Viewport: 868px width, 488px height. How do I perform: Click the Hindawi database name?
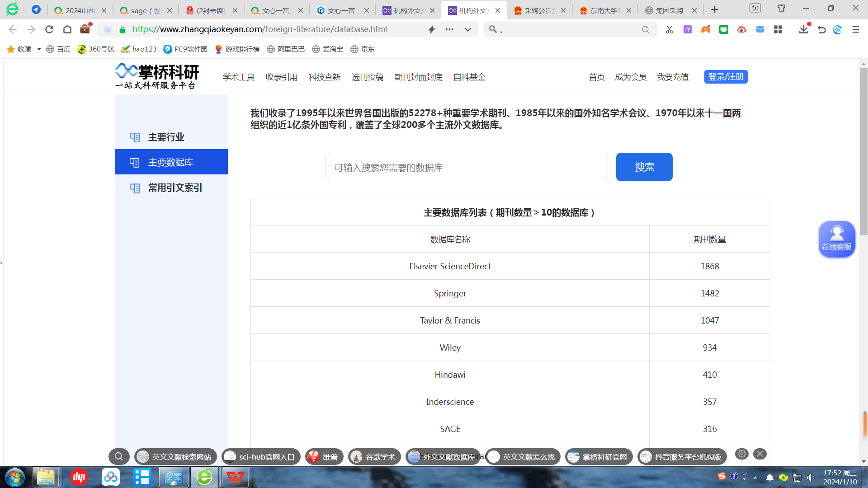(x=450, y=375)
